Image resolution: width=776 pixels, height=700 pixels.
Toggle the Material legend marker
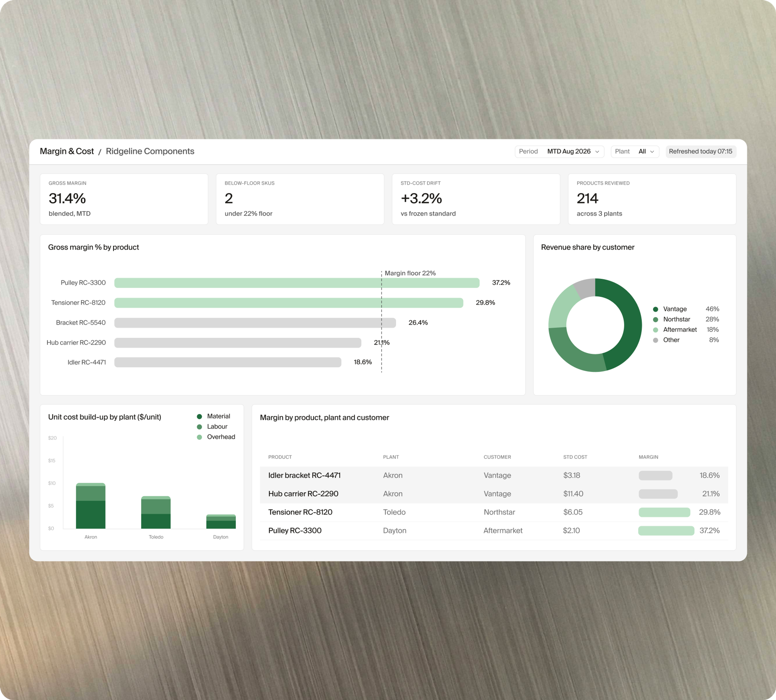coord(199,416)
